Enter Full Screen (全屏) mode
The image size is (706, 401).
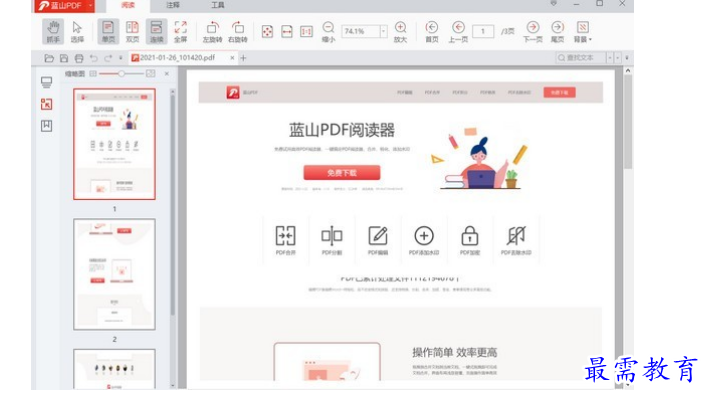[x=181, y=32]
